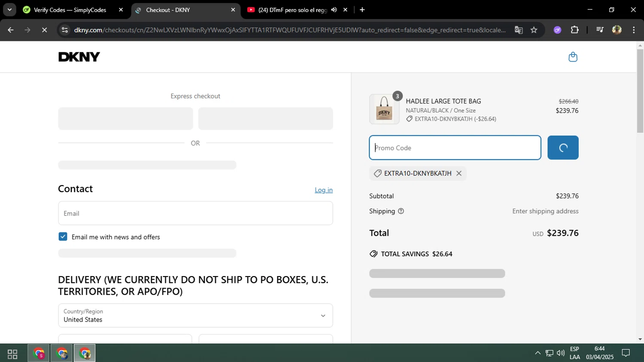This screenshot has width=644, height=362.
Task: Close the Verify Codes tab
Action: [x=121, y=10]
